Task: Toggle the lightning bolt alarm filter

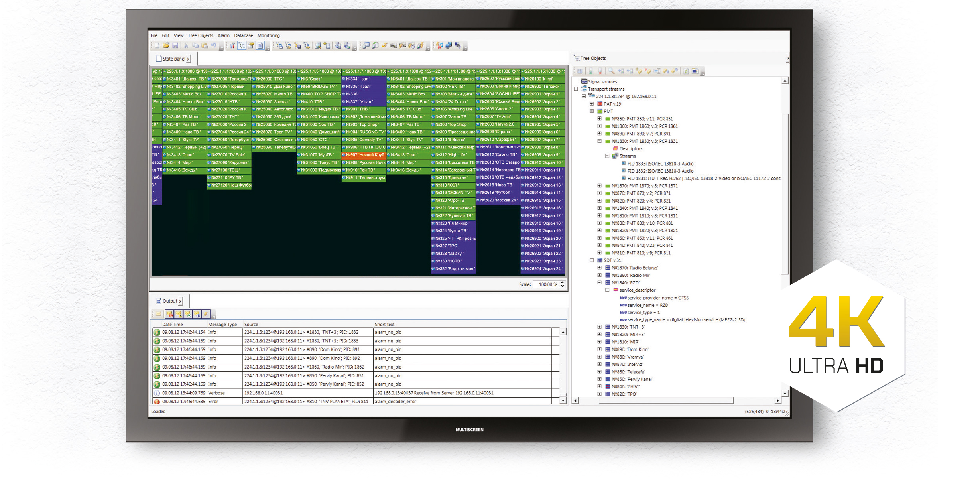Action: pos(206,314)
